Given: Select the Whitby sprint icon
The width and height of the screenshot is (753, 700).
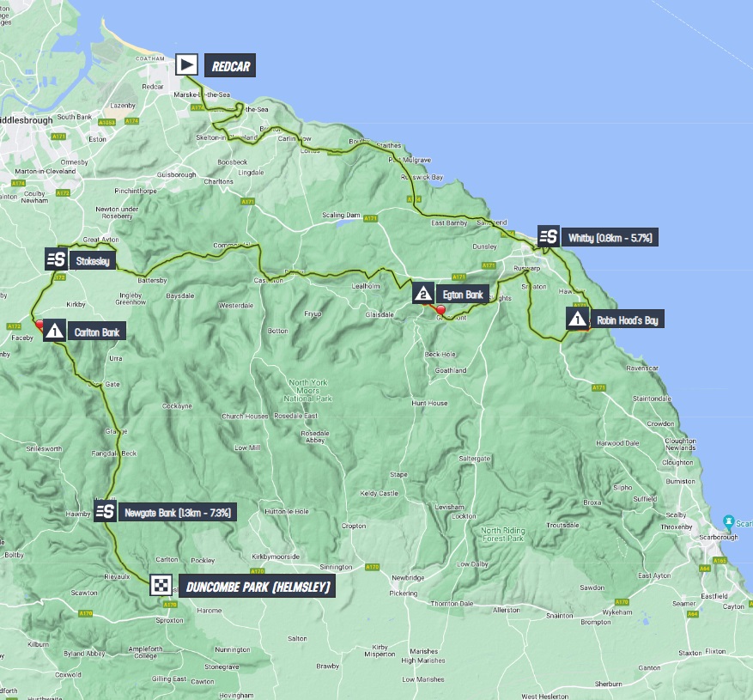Looking at the screenshot, I should [x=549, y=236].
